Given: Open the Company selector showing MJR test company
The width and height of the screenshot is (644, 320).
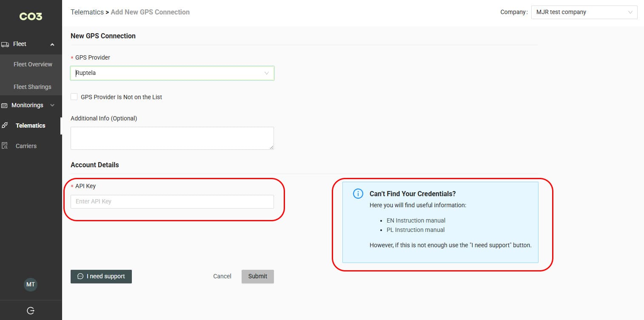Looking at the screenshot, I should 584,12.
